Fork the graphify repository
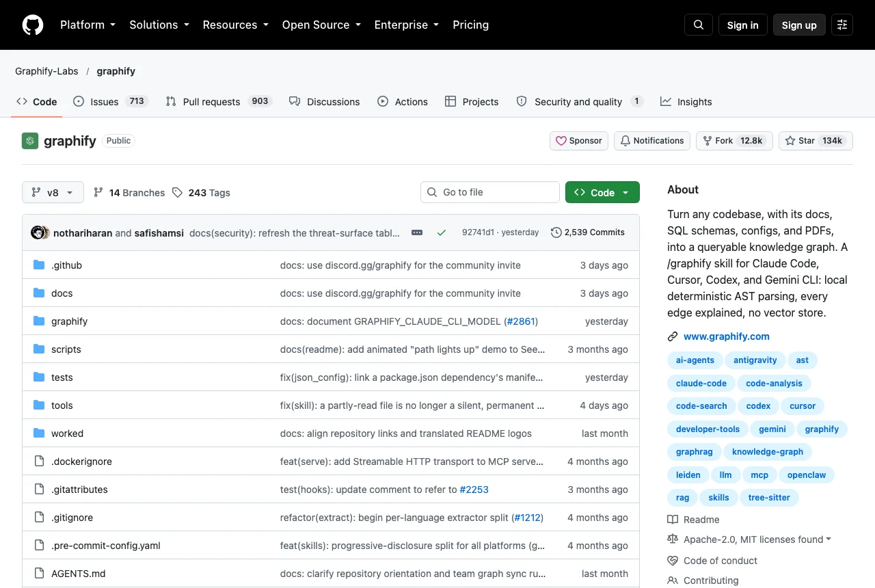The height and width of the screenshot is (588, 875). [734, 141]
